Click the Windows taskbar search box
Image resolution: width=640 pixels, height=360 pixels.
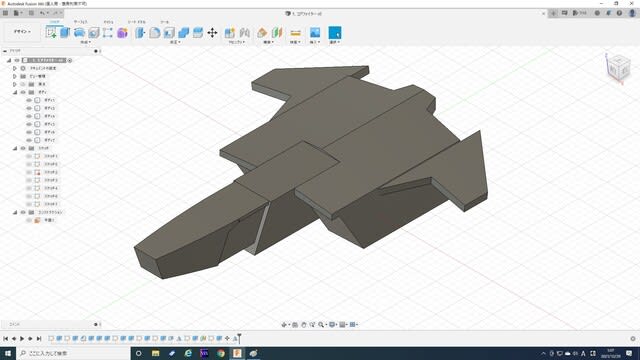click(73, 353)
